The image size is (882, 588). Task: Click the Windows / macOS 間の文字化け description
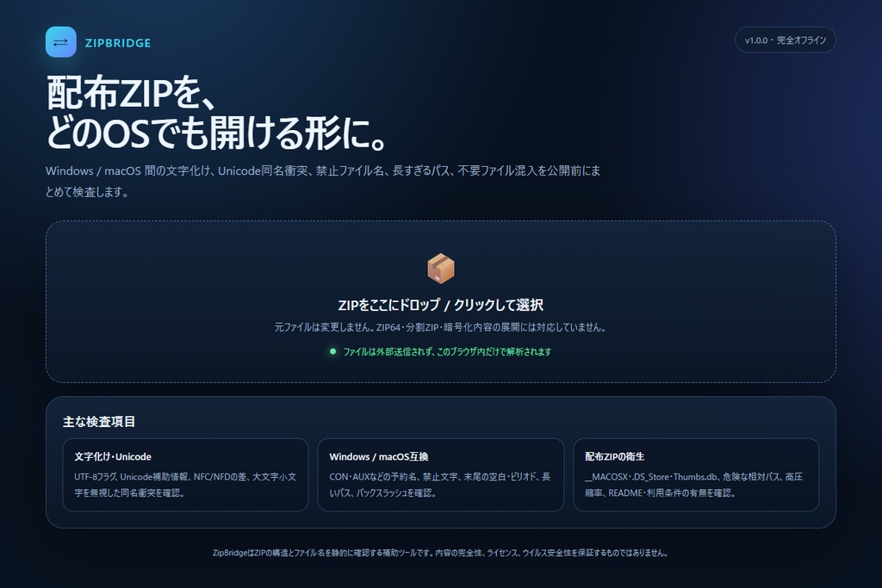[323, 181]
